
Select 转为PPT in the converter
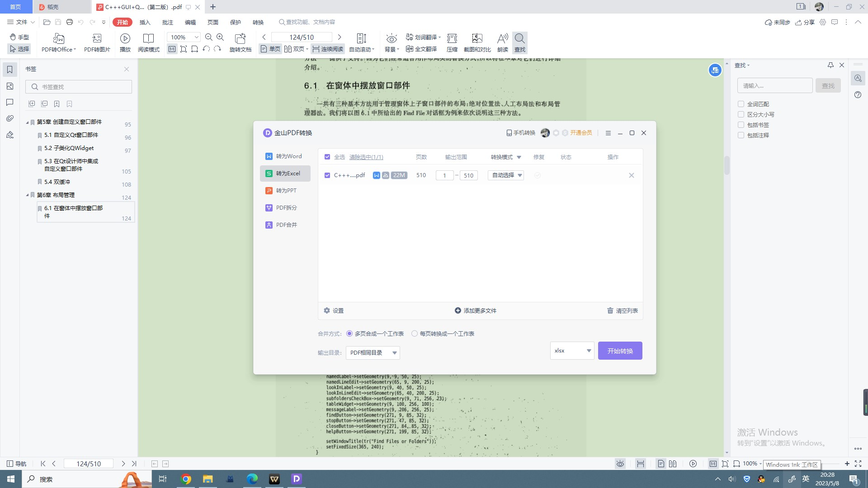click(285, 191)
